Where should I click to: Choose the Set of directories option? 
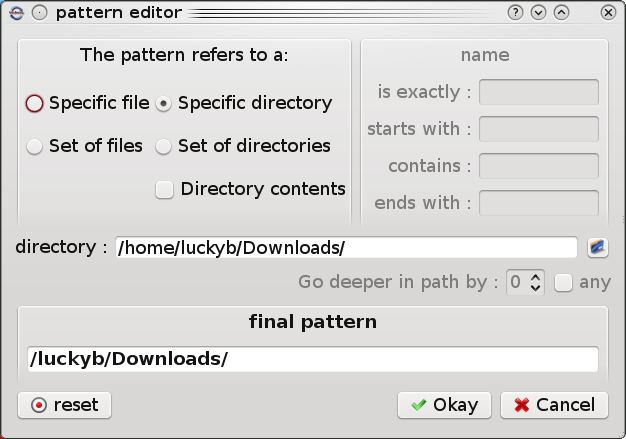tap(164, 147)
